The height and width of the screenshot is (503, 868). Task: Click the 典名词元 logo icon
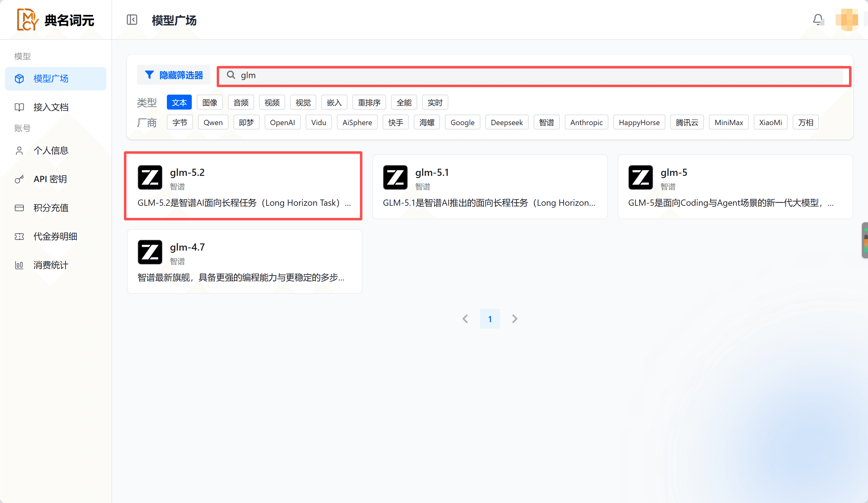point(28,20)
